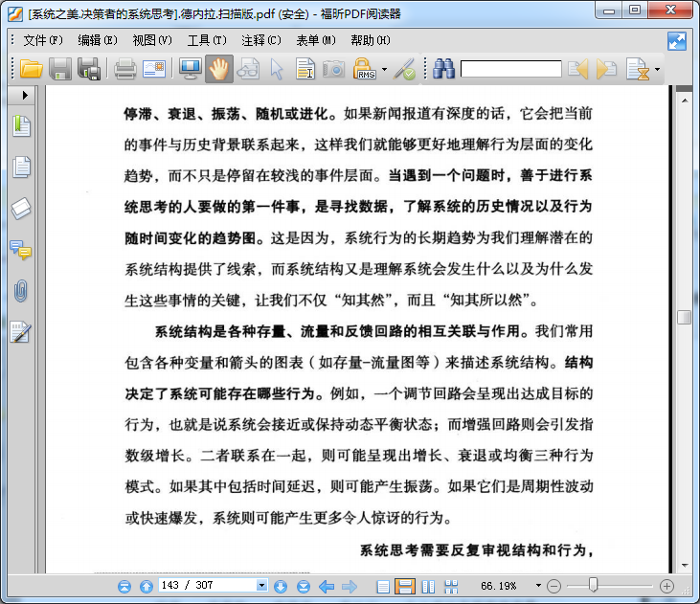Select the Hand tool

tap(218, 69)
